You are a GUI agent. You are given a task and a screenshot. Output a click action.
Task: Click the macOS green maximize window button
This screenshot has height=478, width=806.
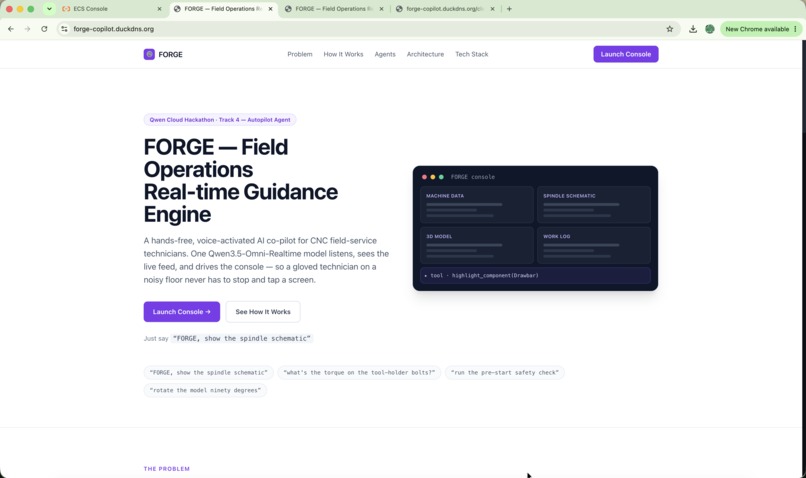click(x=30, y=9)
